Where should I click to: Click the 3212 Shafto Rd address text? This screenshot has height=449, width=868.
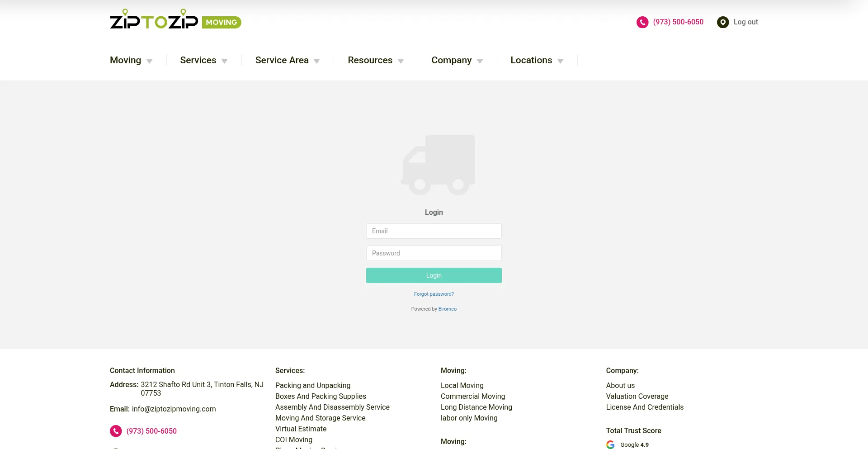tap(202, 389)
